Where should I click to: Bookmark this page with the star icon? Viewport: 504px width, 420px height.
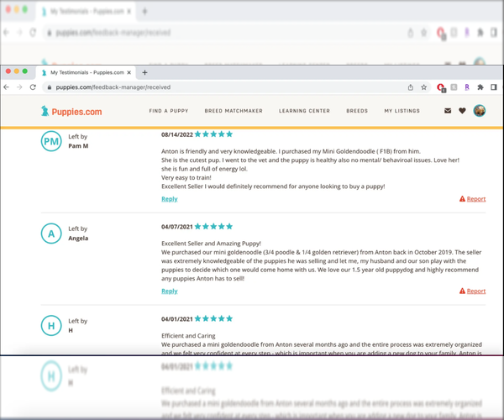[x=424, y=87]
